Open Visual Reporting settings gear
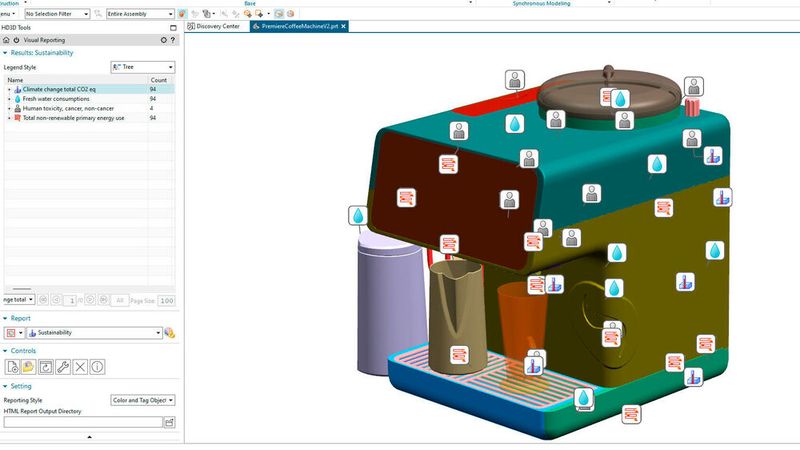 click(164, 40)
